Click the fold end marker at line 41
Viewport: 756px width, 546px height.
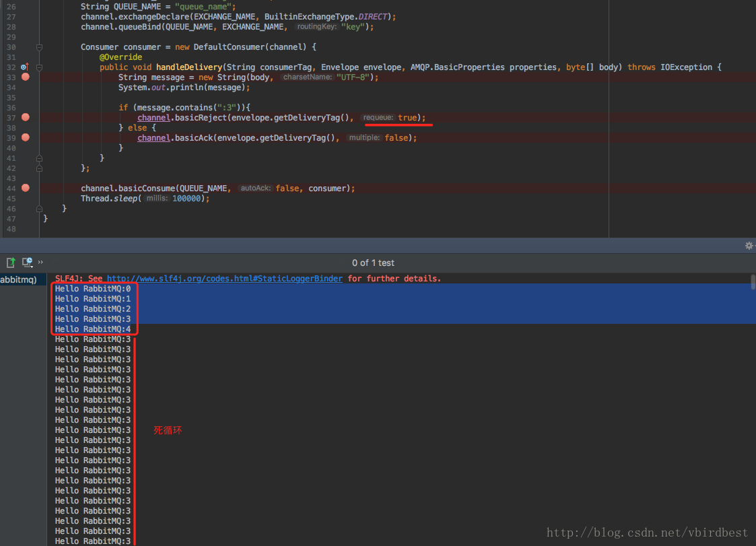click(40, 158)
